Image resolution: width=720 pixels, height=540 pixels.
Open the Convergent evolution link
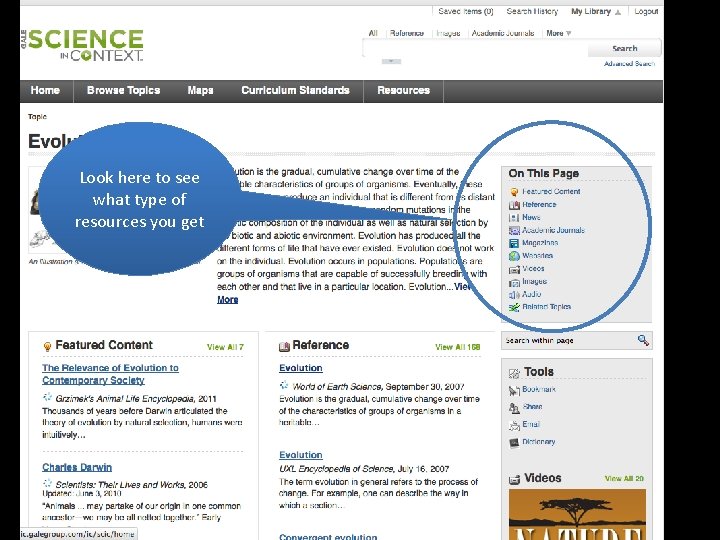pyautogui.click(x=328, y=536)
